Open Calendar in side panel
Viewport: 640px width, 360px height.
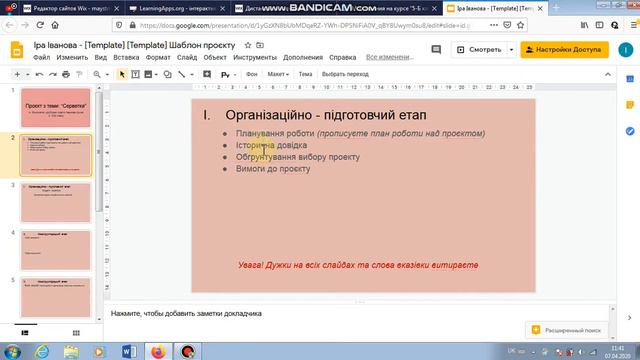[x=630, y=79]
